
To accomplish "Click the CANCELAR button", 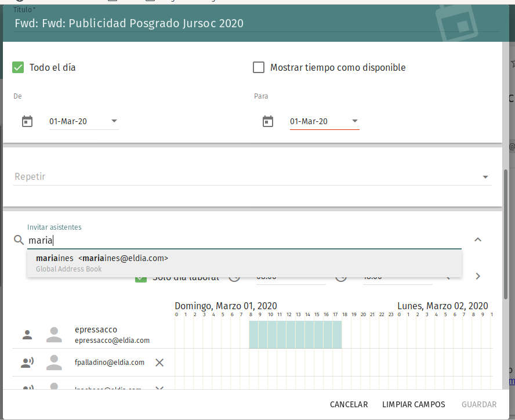I will point(349,404).
